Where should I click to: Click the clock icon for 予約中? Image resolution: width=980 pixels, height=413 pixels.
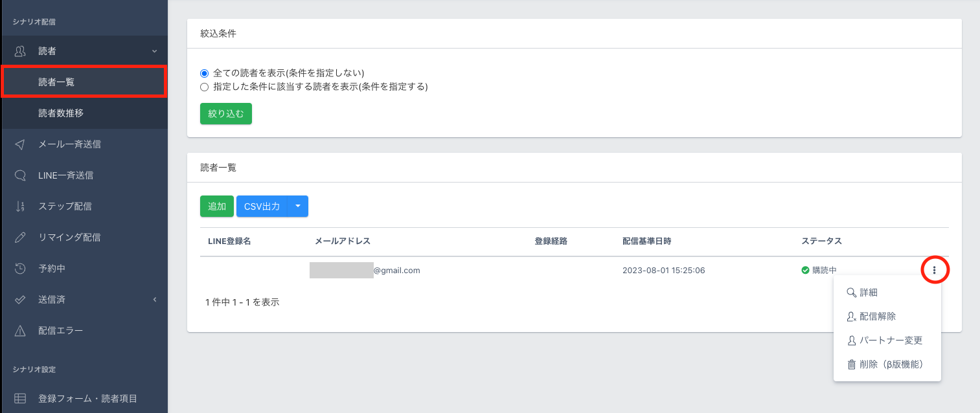coord(20,269)
